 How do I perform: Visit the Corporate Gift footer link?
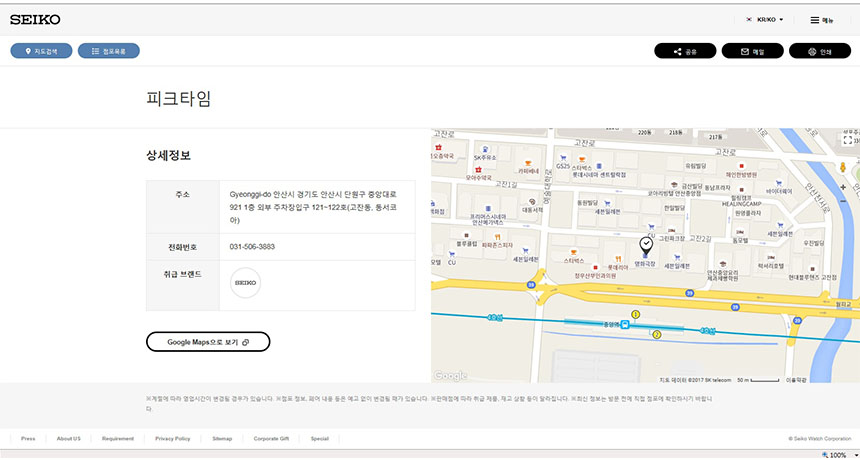(x=270, y=439)
